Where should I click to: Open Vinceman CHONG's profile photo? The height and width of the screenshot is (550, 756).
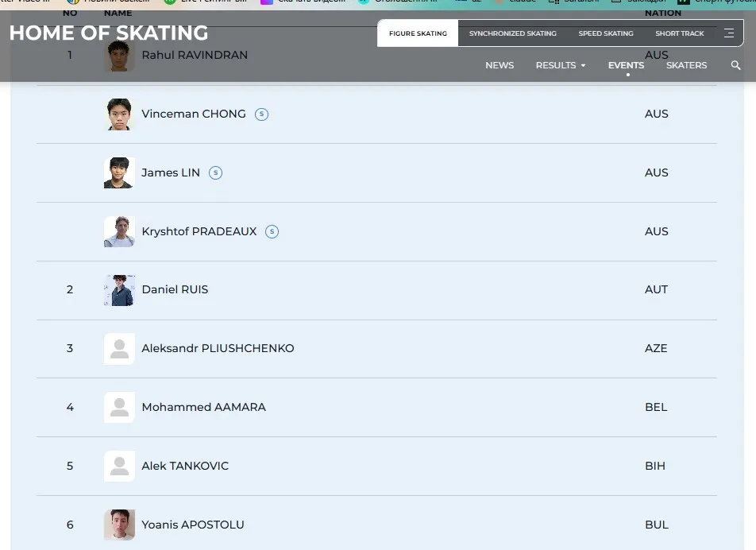tap(119, 114)
